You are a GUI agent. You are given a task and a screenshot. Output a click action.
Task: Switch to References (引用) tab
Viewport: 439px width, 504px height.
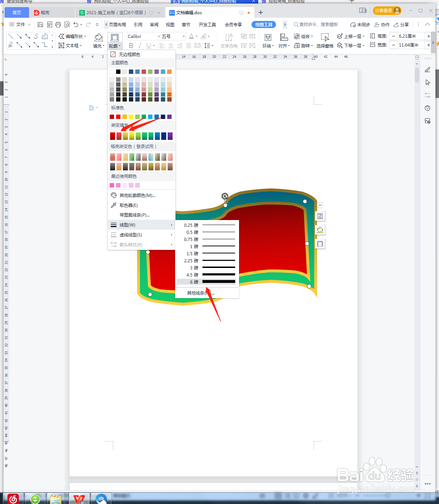tap(138, 24)
